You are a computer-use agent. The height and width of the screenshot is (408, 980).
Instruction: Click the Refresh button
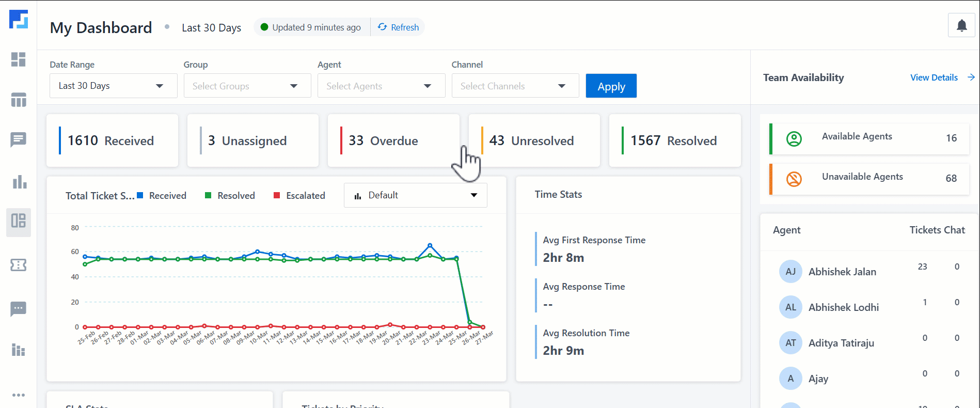pyautogui.click(x=398, y=27)
